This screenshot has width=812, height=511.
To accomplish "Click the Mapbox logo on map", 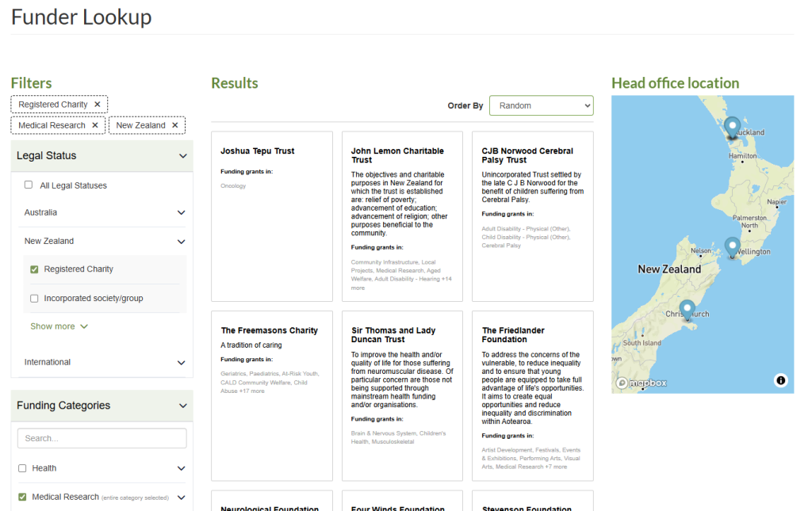I will tap(642, 383).
